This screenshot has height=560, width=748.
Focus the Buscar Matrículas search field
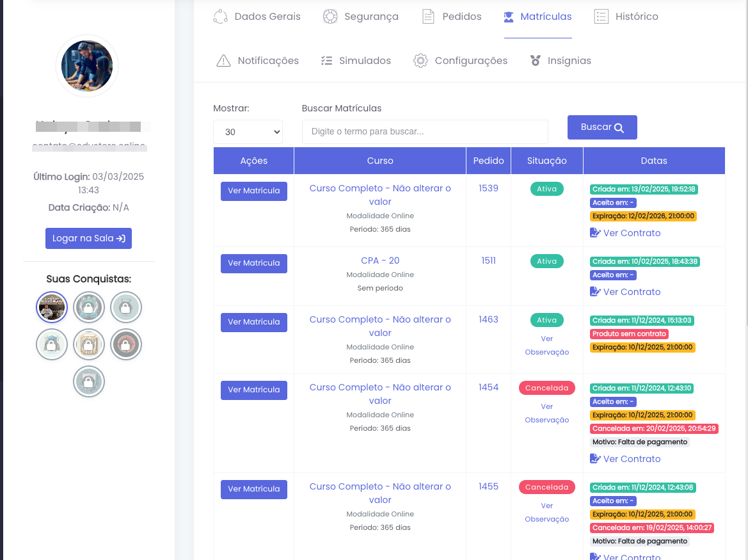click(425, 132)
